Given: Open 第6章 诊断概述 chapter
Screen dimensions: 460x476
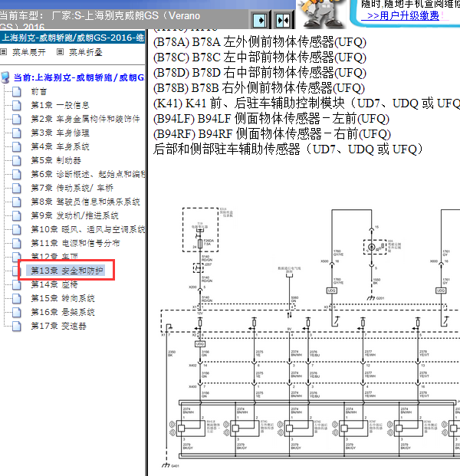Looking at the screenshot, I should (88, 174).
